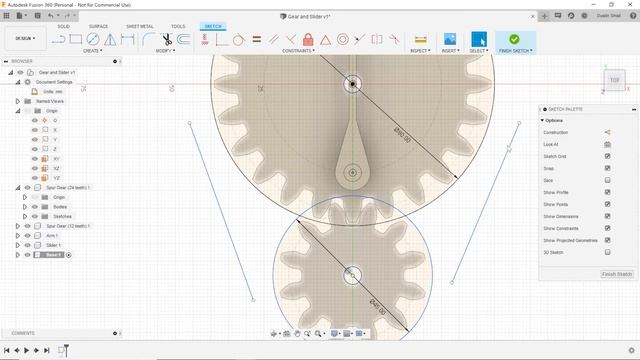The image size is (640, 360).
Task: Expand the Named Views folder
Action: tap(18, 101)
